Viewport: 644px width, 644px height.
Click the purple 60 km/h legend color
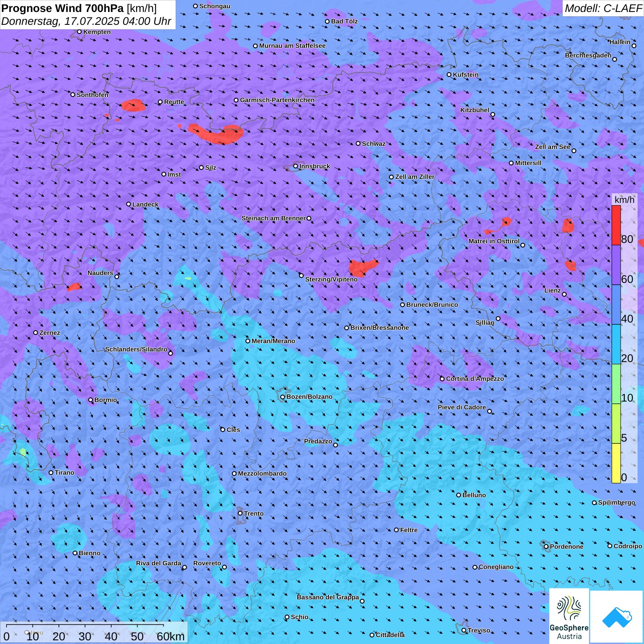coord(616,265)
